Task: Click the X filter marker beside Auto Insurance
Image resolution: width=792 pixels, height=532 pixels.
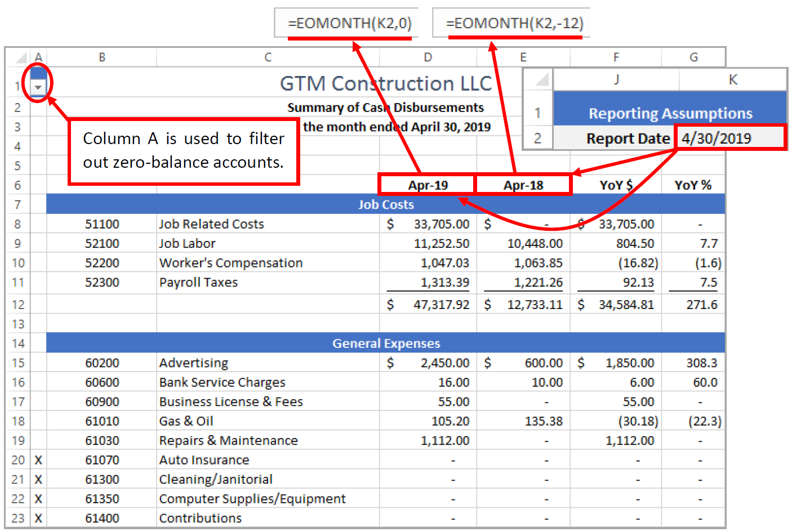Action: click(x=37, y=460)
